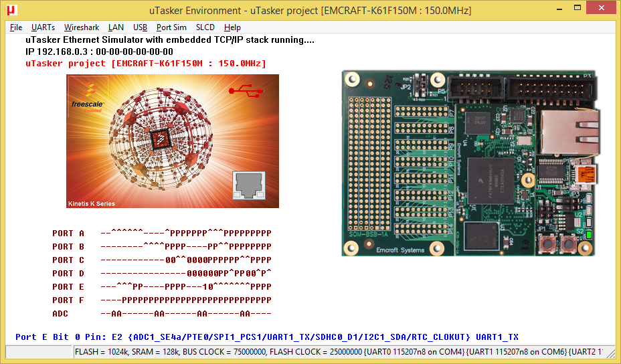The image size is (621, 364).
Task: Open the Help menu
Action: click(232, 27)
